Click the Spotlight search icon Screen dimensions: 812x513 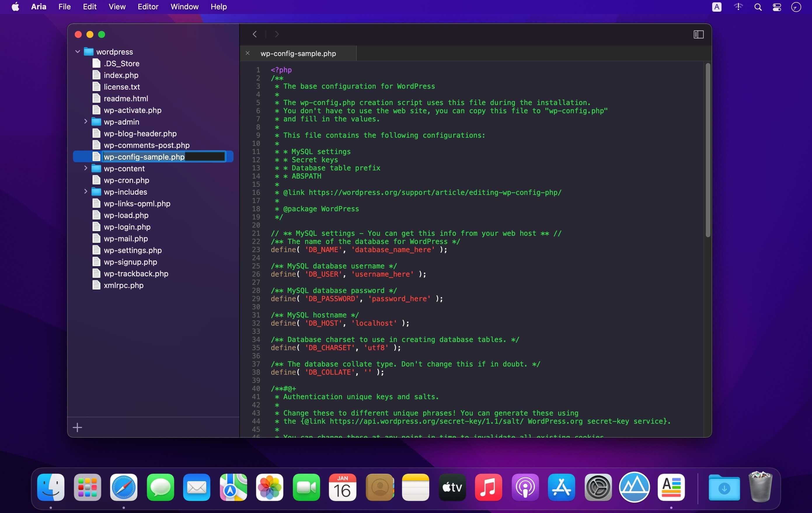758,7
